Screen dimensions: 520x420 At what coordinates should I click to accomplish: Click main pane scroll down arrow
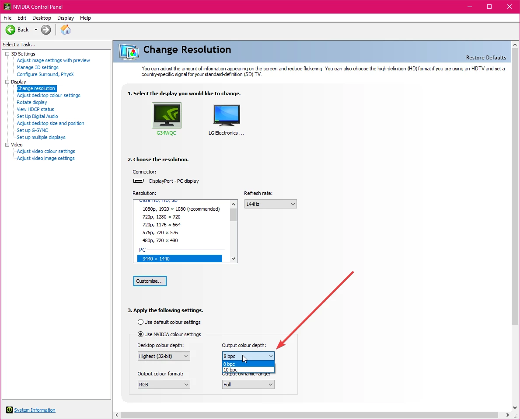point(515,408)
